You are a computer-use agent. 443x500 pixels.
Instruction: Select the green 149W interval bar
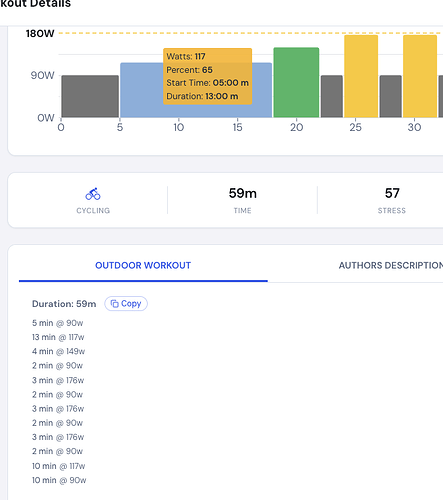[296, 82]
